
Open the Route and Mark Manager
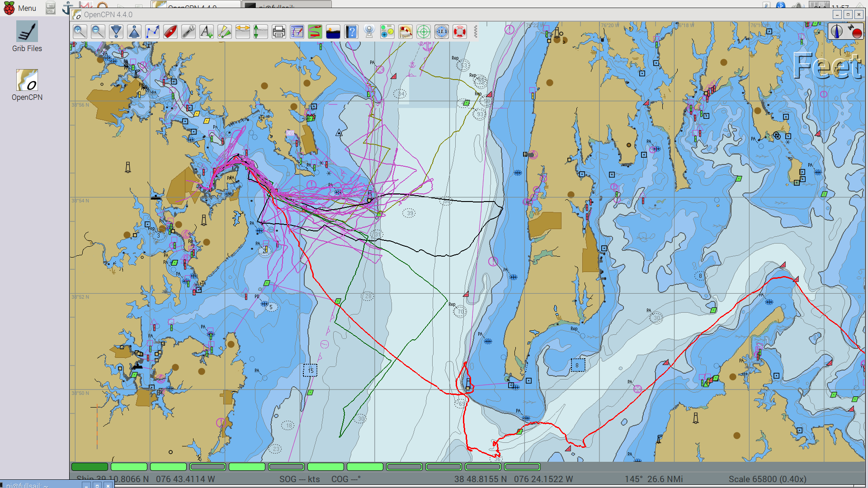click(x=297, y=32)
